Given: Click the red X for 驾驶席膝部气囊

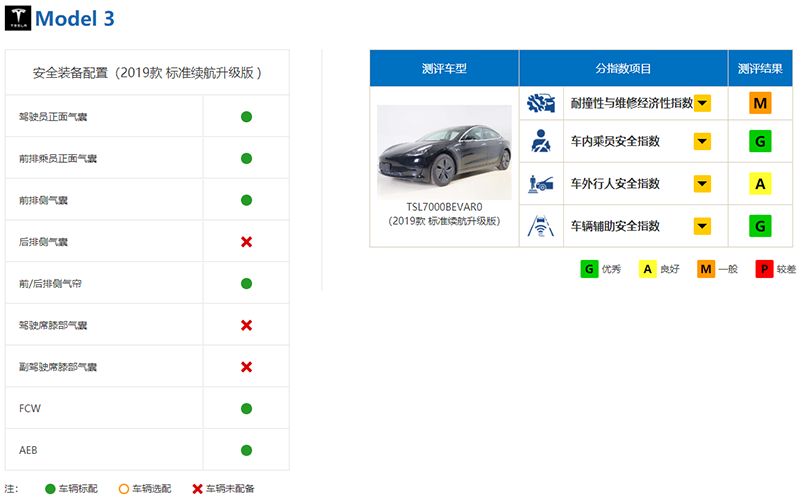Looking at the screenshot, I should (246, 325).
